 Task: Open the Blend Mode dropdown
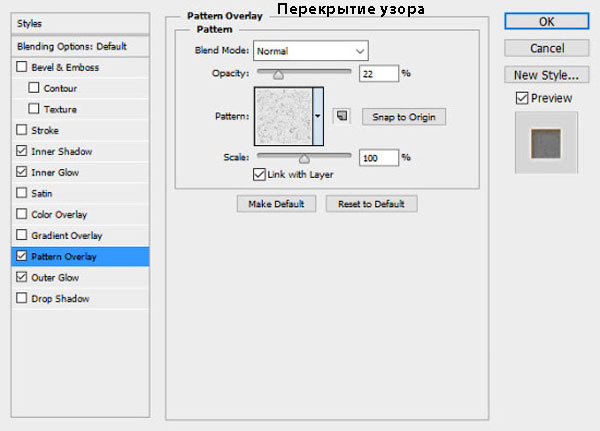coord(311,51)
